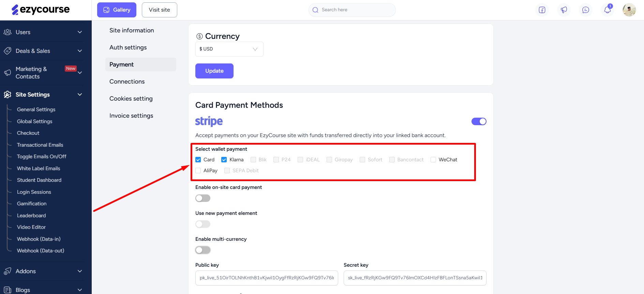The width and height of the screenshot is (644, 294).
Task: Click the ezycourse logo
Action: [x=41, y=10]
